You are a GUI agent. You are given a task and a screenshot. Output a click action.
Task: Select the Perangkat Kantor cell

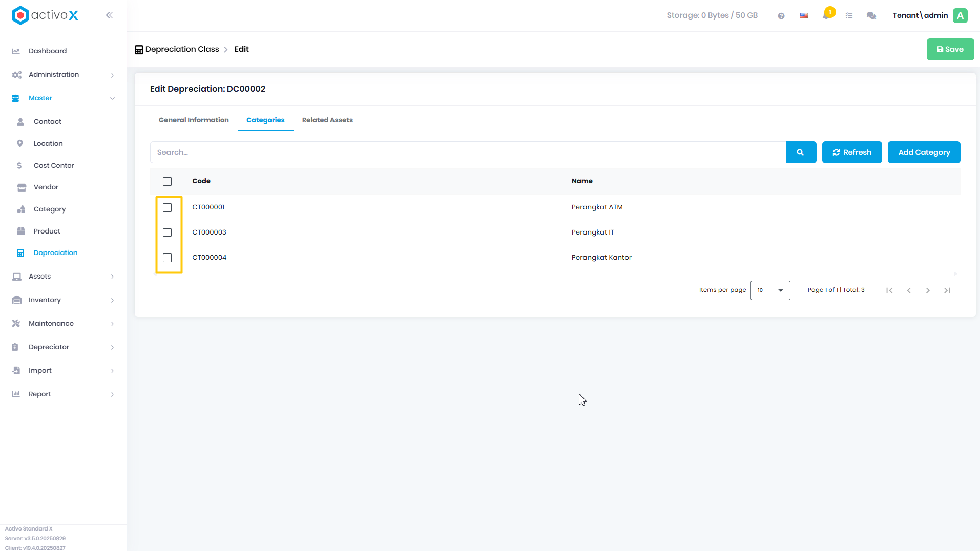601,258
